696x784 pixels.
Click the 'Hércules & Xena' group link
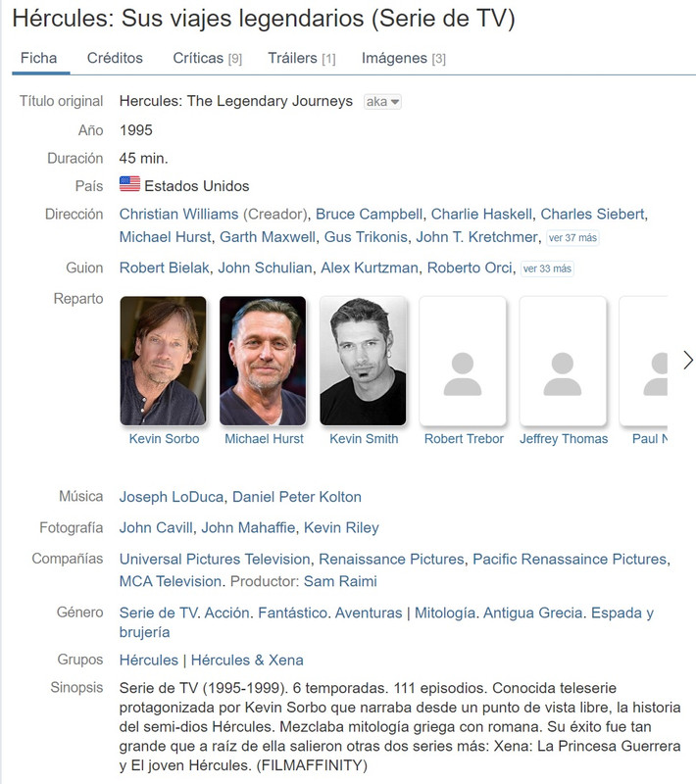(x=247, y=660)
